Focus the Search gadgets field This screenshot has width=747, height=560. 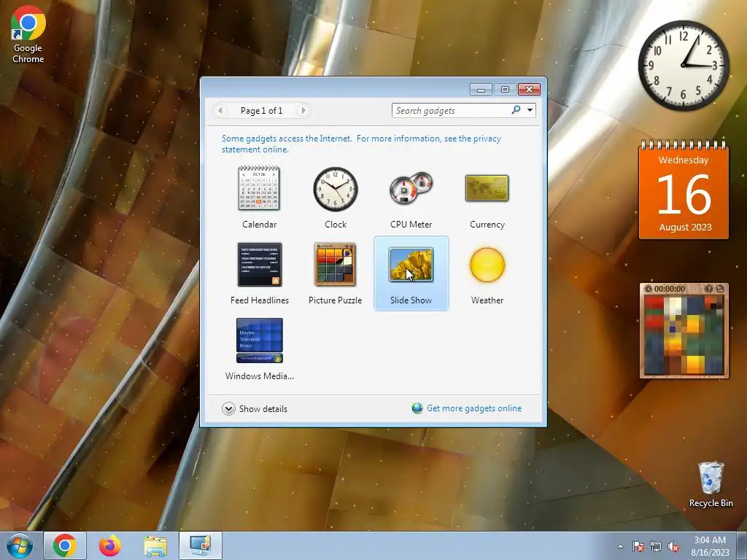(451, 111)
